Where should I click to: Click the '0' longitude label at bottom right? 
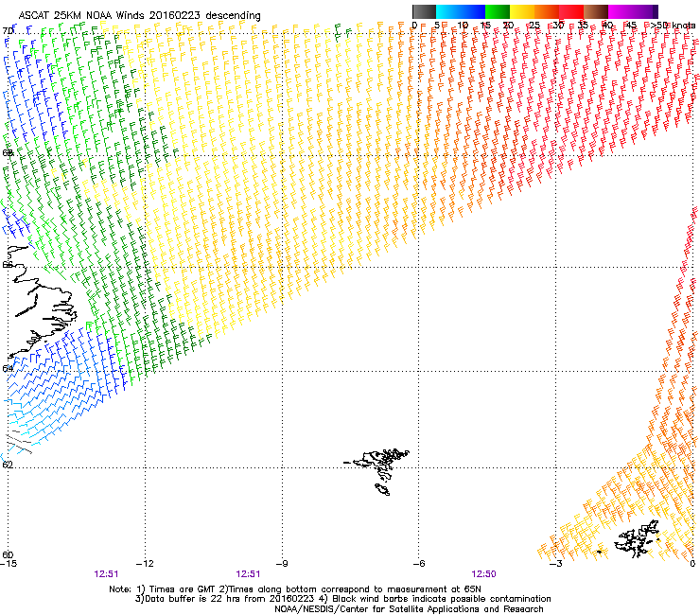click(x=692, y=564)
